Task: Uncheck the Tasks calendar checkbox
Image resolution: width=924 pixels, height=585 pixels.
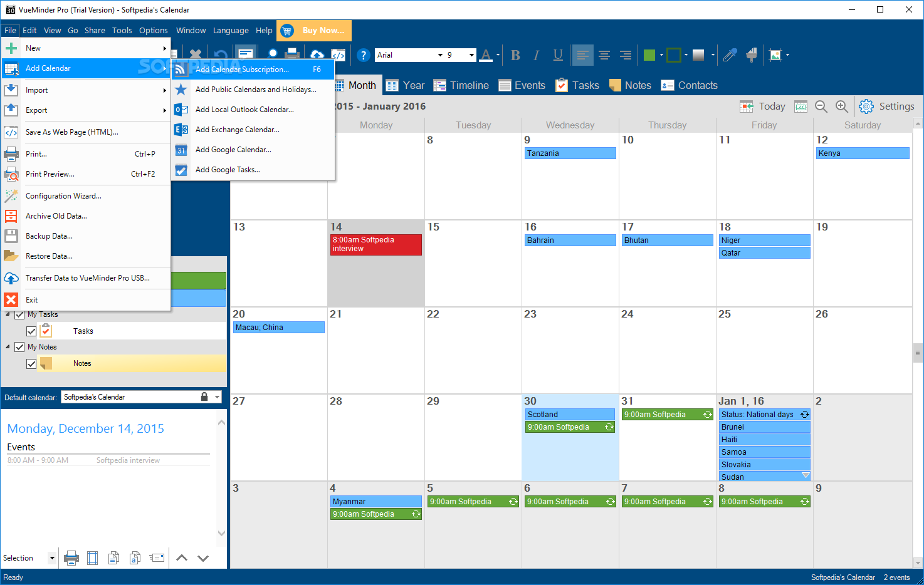Action: [31, 331]
